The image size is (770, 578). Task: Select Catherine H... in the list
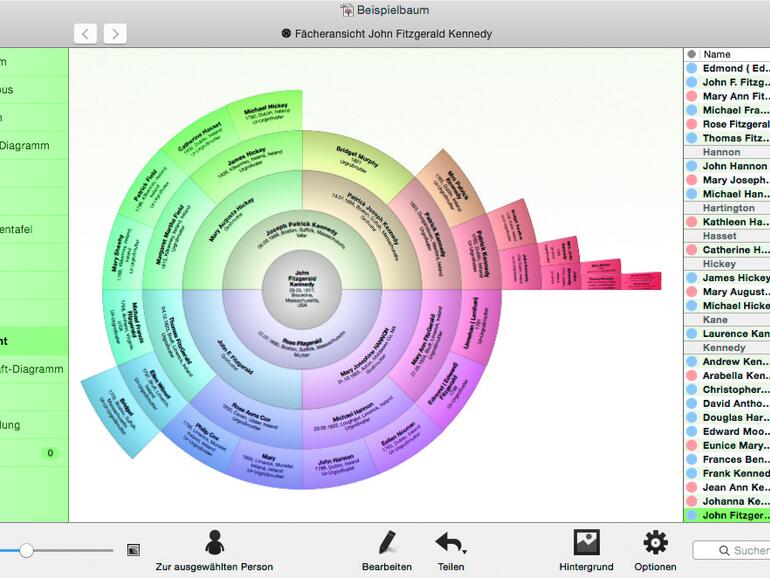click(727, 250)
